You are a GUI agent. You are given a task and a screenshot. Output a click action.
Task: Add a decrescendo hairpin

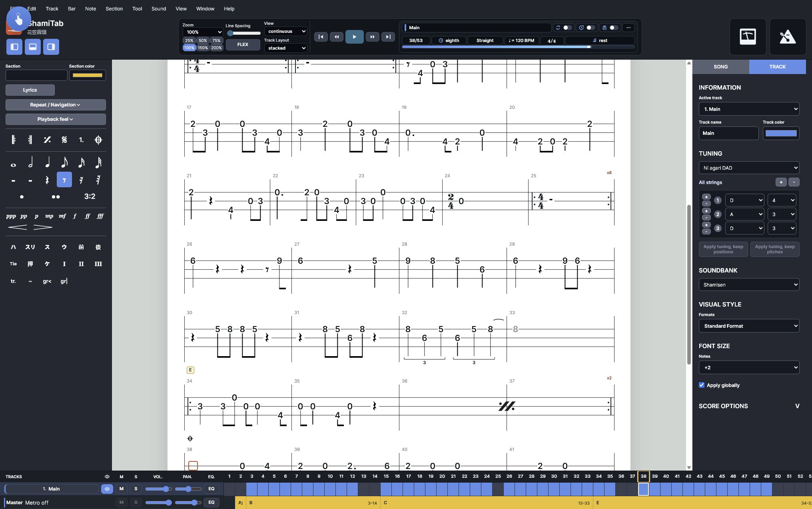click(x=43, y=227)
